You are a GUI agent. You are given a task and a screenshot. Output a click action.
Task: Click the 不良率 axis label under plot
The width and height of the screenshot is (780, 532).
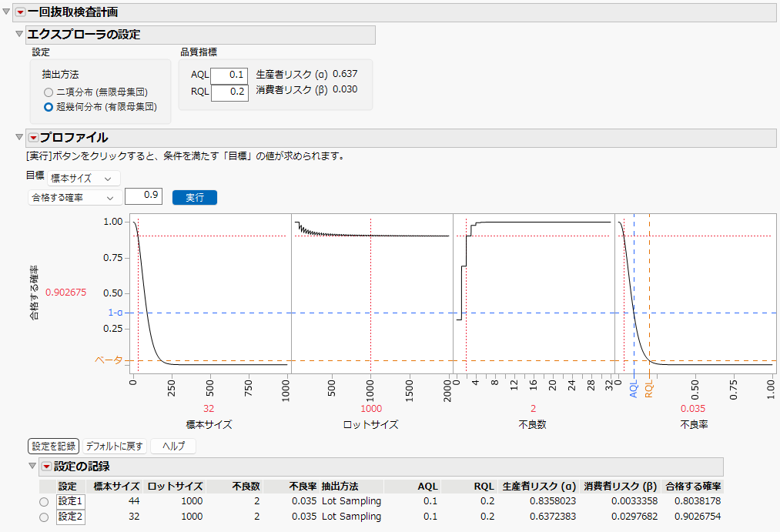coord(694,425)
